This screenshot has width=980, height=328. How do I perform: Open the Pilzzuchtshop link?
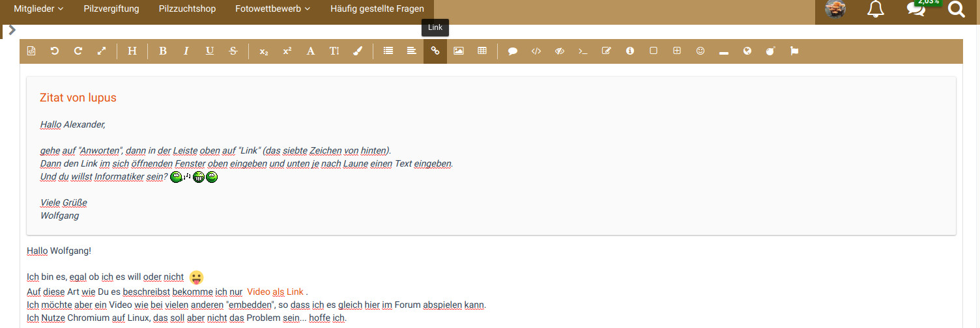[x=187, y=9]
